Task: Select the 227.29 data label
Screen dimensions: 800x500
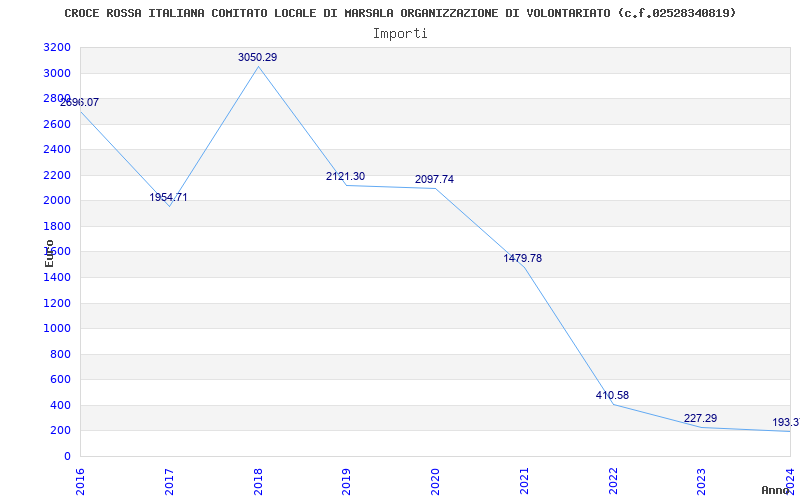Action: 701,418
